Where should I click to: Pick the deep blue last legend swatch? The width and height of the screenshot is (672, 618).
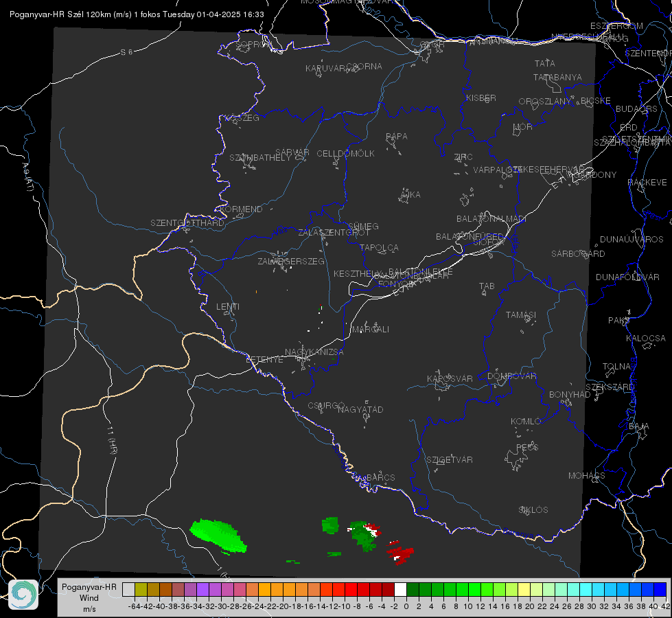(660, 589)
